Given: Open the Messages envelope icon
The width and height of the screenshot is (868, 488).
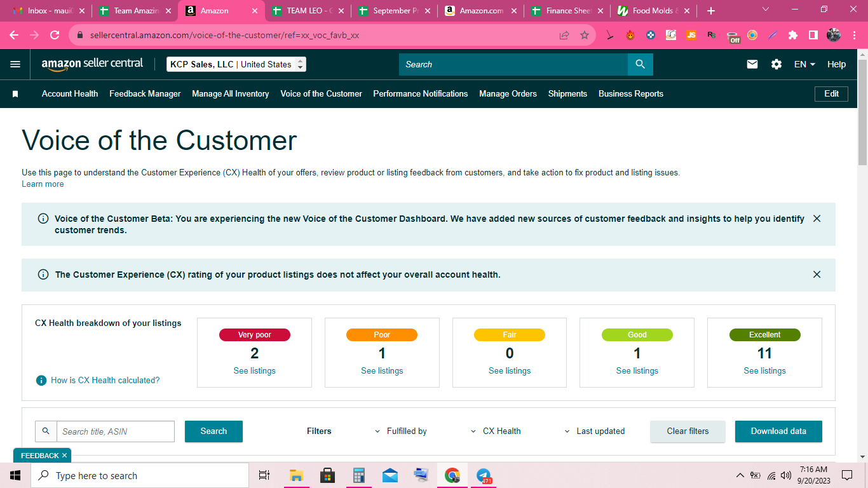Looking at the screenshot, I should pyautogui.click(x=752, y=64).
